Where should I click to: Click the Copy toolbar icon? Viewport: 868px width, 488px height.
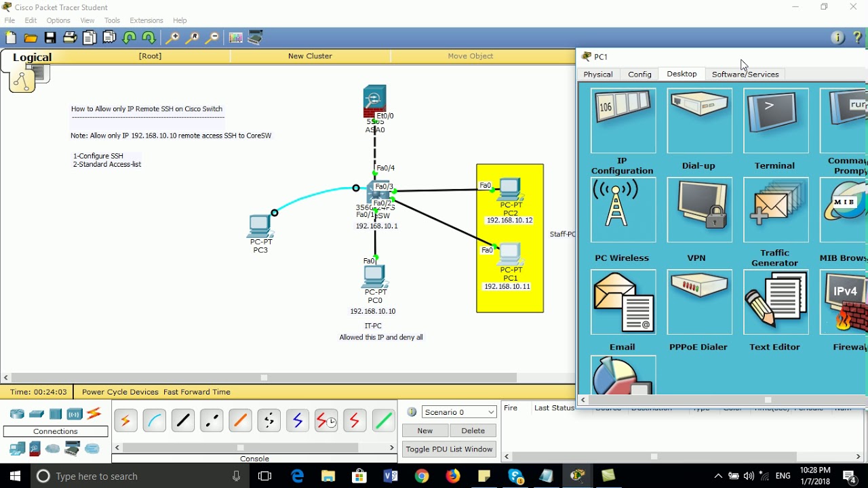(x=90, y=38)
